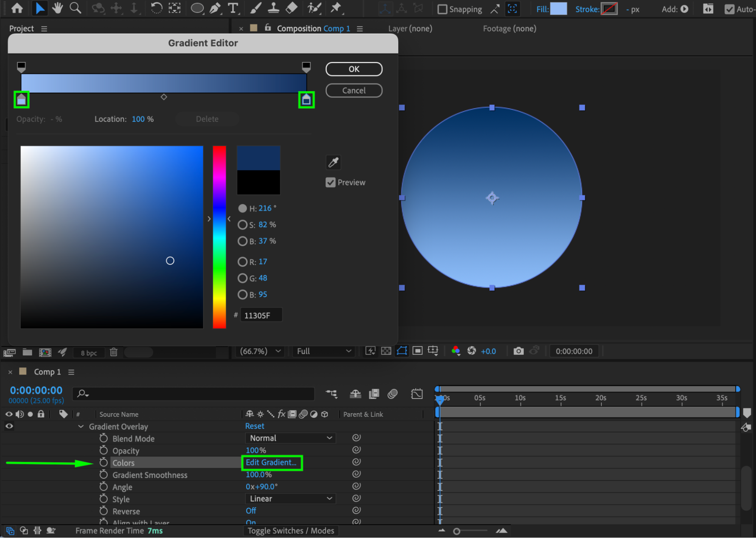Viewport: 756px width, 538px height.
Task: Select the Clone Stamp tool
Action: click(x=273, y=8)
